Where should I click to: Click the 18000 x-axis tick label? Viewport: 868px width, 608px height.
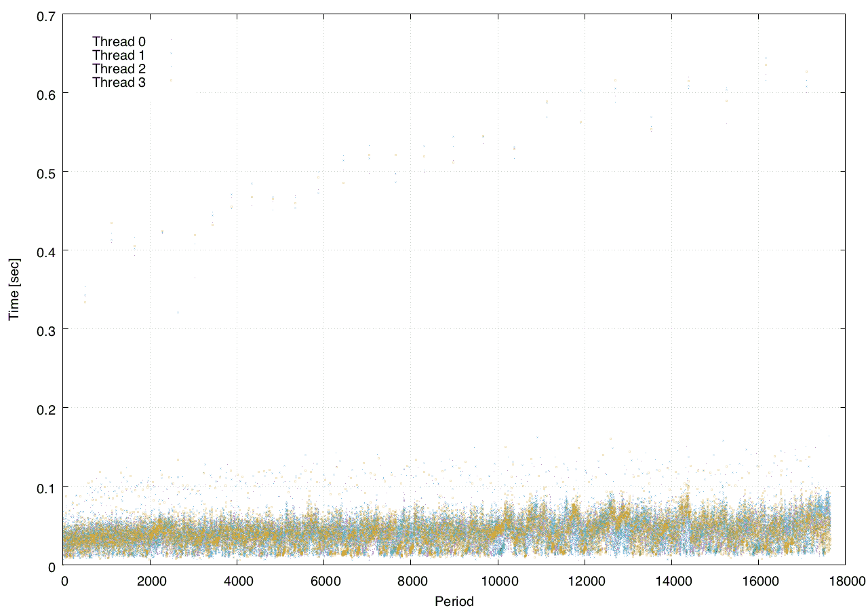pyautogui.click(x=845, y=581)
